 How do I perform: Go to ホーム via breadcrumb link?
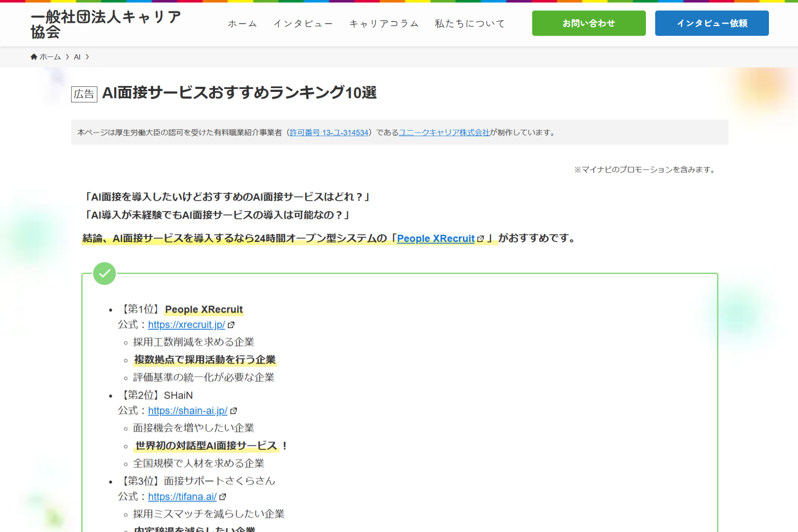point(50,57)
